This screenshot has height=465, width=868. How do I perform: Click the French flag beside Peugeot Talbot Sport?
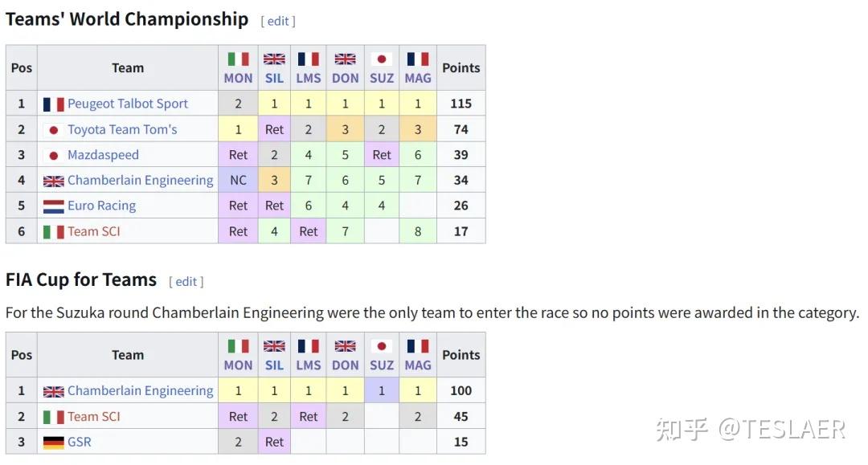54,104
